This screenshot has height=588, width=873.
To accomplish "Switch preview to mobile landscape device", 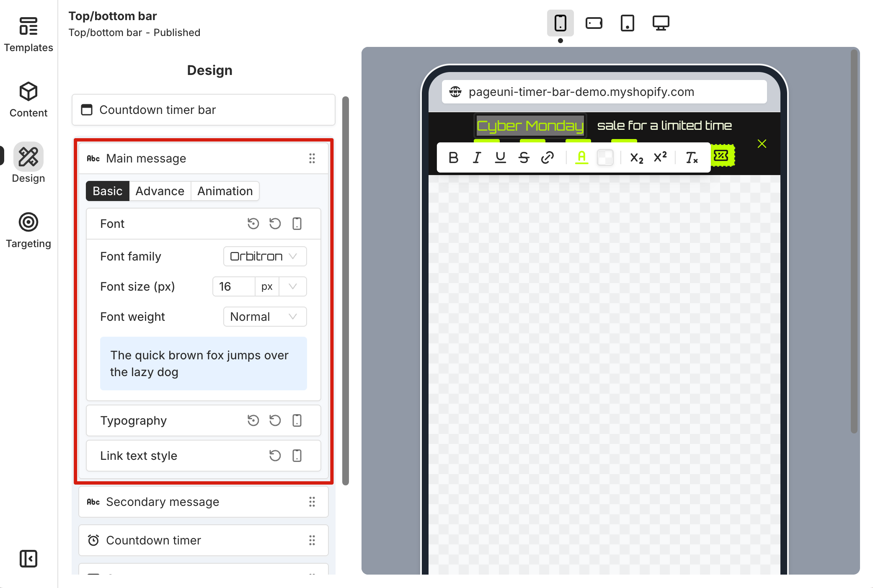I will 594,23.
